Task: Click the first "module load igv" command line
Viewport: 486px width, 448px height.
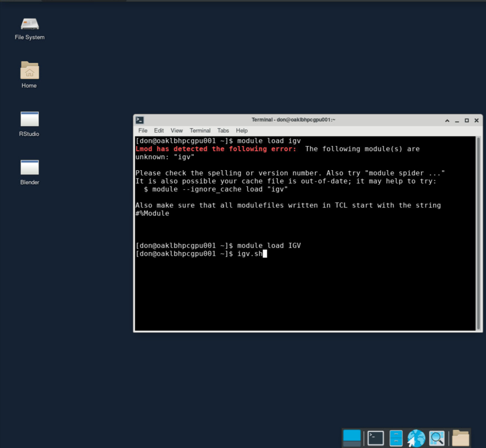Action: pos(218,141)
